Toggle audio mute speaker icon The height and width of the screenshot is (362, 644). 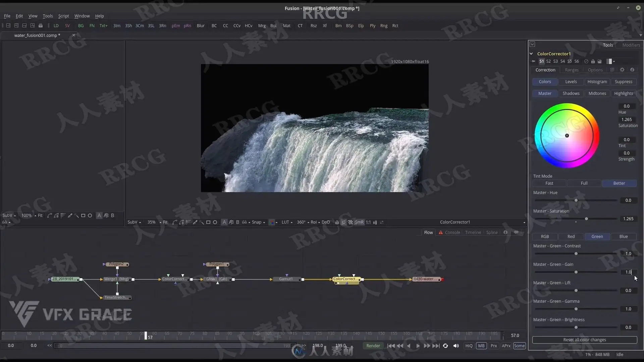pyautogui.click(x=456, y=346)
